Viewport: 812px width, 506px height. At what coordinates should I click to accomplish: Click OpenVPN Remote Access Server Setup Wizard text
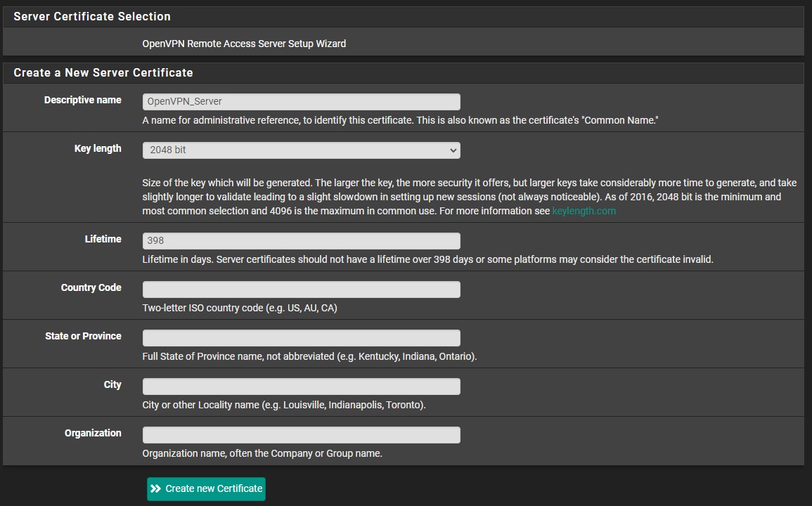point(244,44)
